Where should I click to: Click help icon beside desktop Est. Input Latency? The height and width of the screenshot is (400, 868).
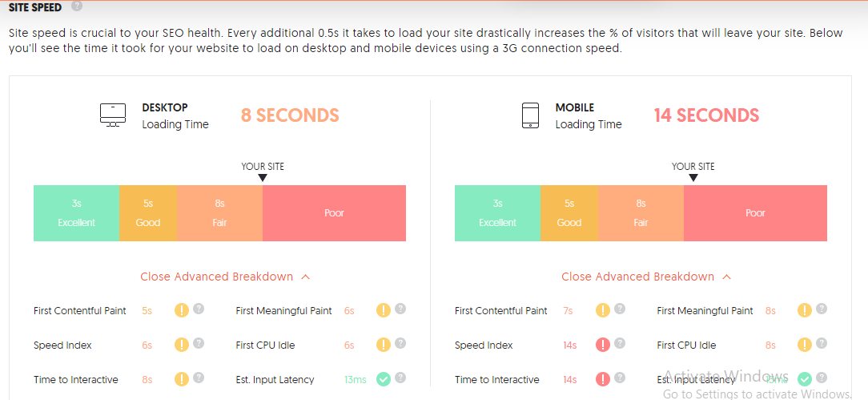(401, 378)
